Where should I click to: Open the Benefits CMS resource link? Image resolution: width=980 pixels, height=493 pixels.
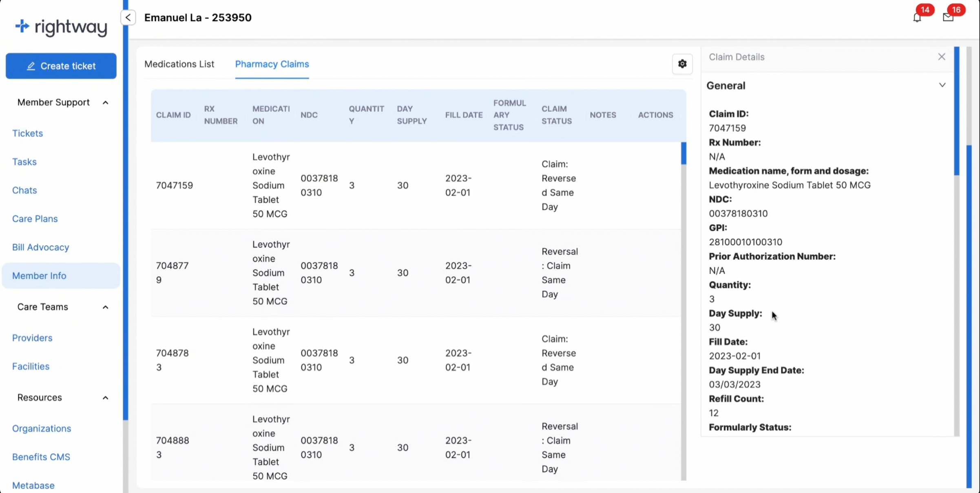pos(41,457)
